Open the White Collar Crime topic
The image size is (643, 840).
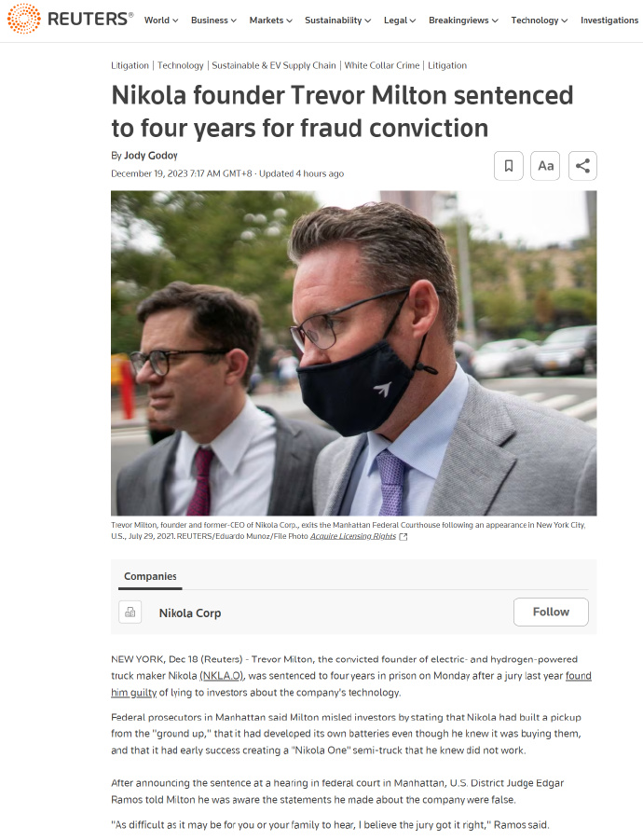click(382, 65)
